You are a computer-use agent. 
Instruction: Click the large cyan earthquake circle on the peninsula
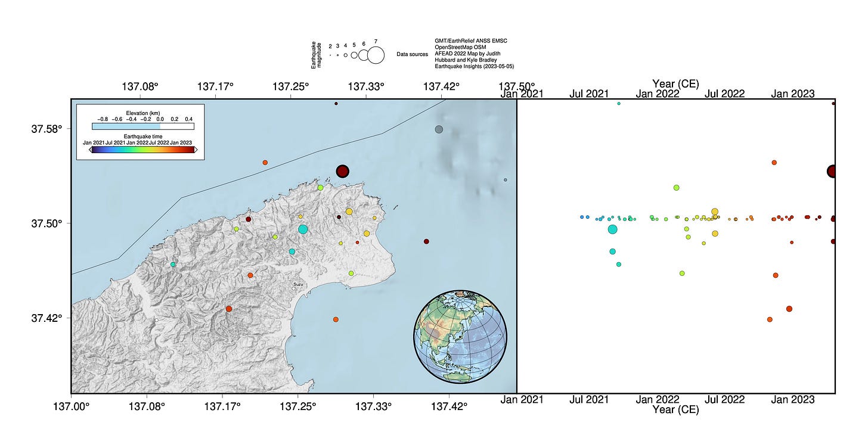click(x=304, y=229)
